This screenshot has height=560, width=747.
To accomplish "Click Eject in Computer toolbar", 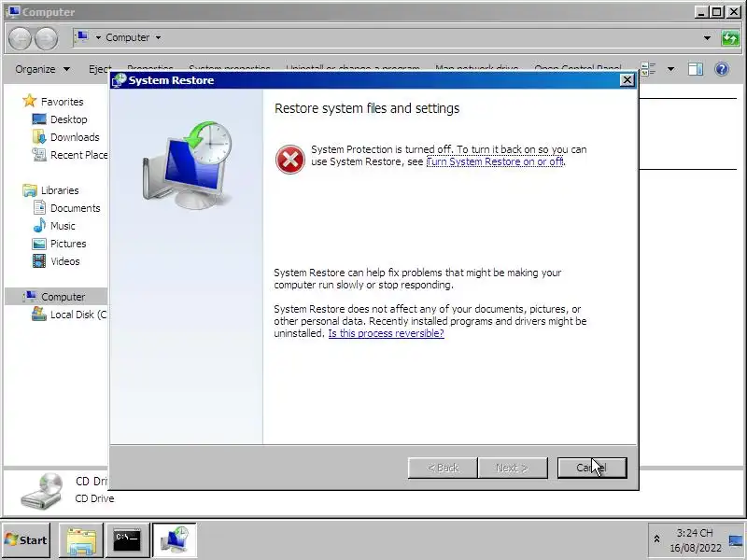I will pyautogui.click(x=100, y=69).
